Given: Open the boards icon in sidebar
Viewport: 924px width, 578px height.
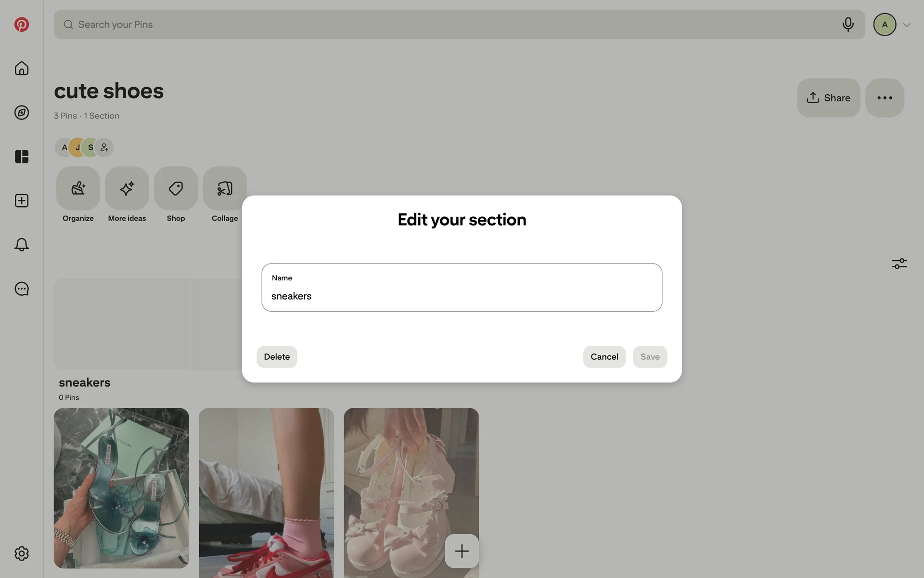Looking at the screenshot, I should tap(22, 157).
